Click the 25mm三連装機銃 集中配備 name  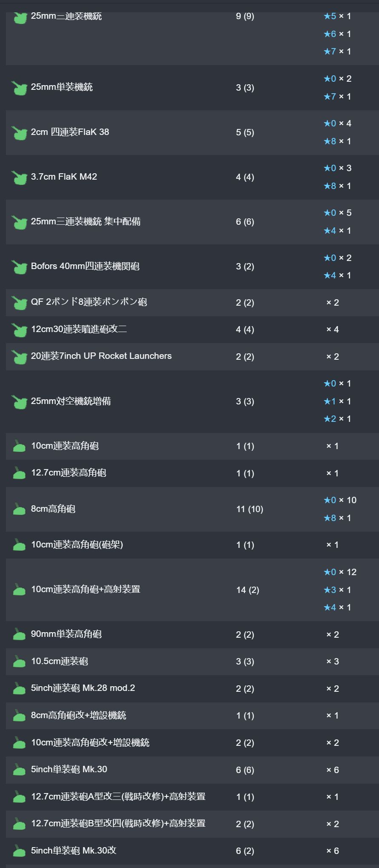pos(85,222)
